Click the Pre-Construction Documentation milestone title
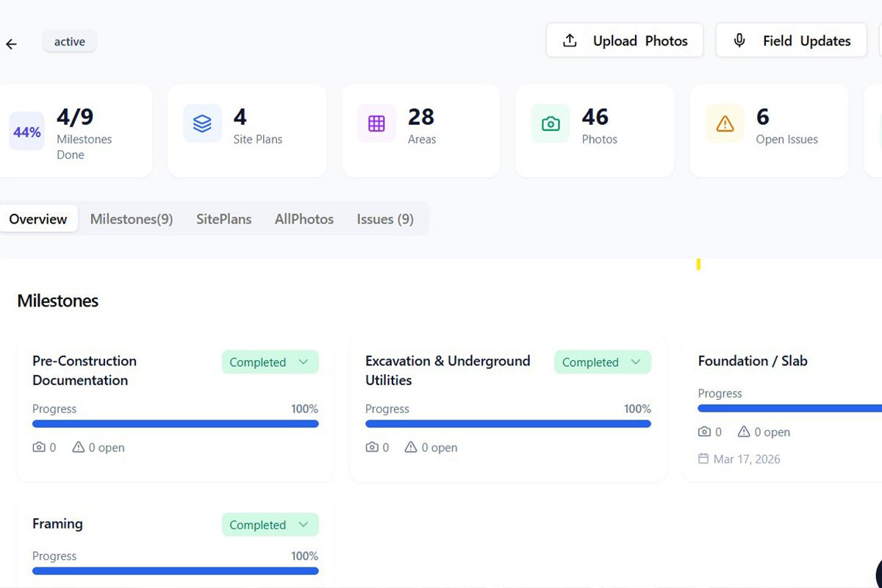This screenshot has height=588, width=882. coord(85,370)
